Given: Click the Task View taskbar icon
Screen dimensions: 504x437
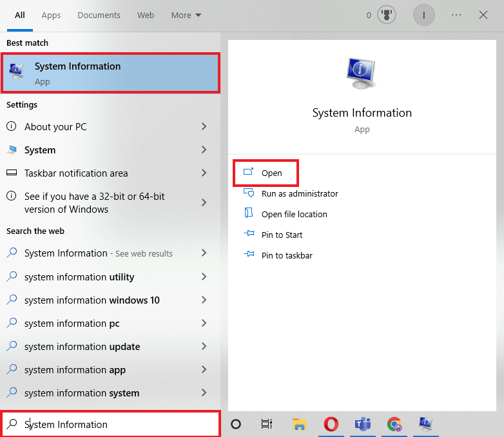Looking at the screenshot, I should coord(267,423).
